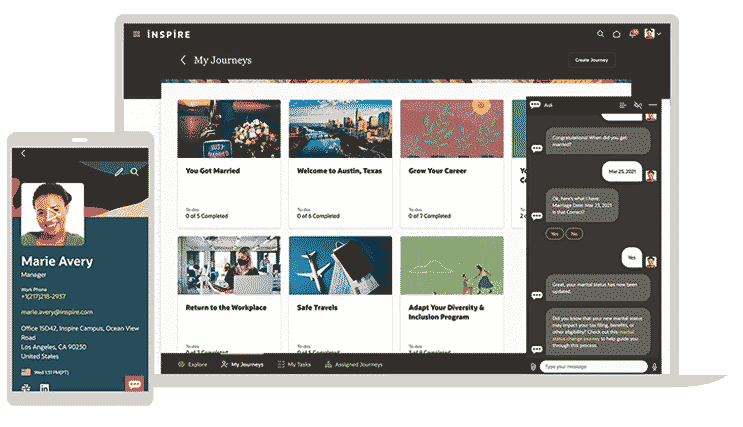
Task: Open the Return to the Workplace journey
Action: coord(229,295)
